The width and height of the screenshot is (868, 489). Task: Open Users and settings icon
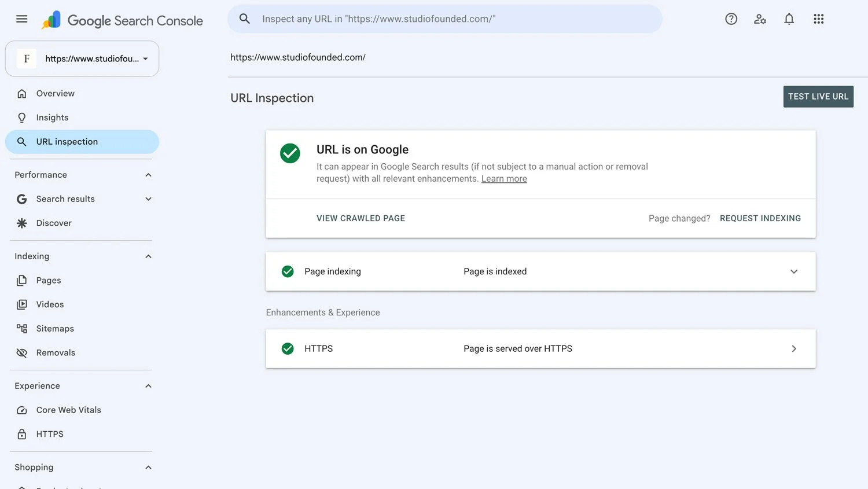(x=760, y=19)
